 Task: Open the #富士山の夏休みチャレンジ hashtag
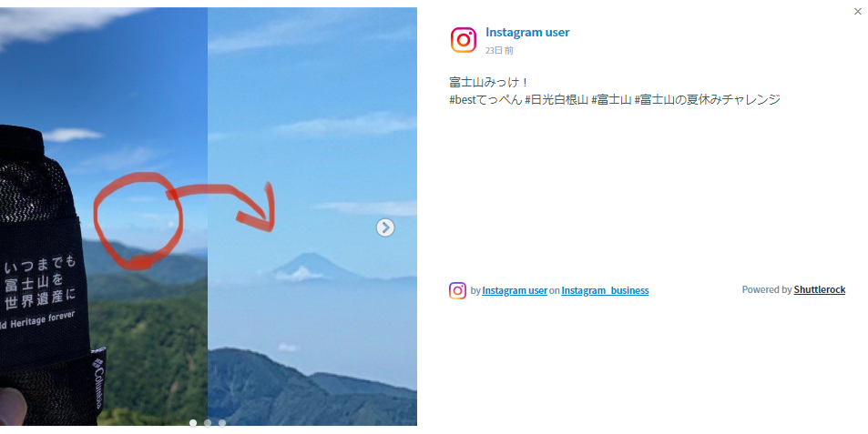tap(707, 99)
